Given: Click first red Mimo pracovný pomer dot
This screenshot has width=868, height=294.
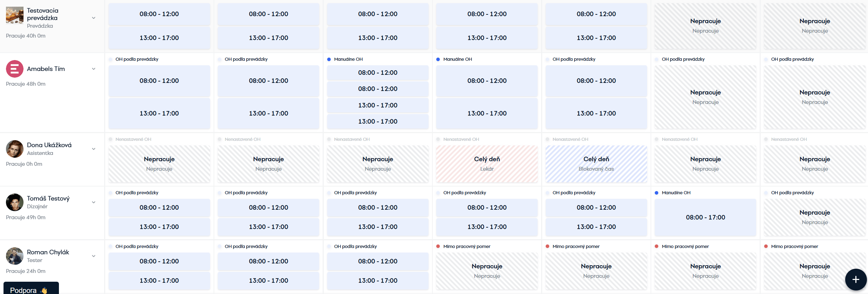Looking at the screenshot, I should [x=438, y=247].
